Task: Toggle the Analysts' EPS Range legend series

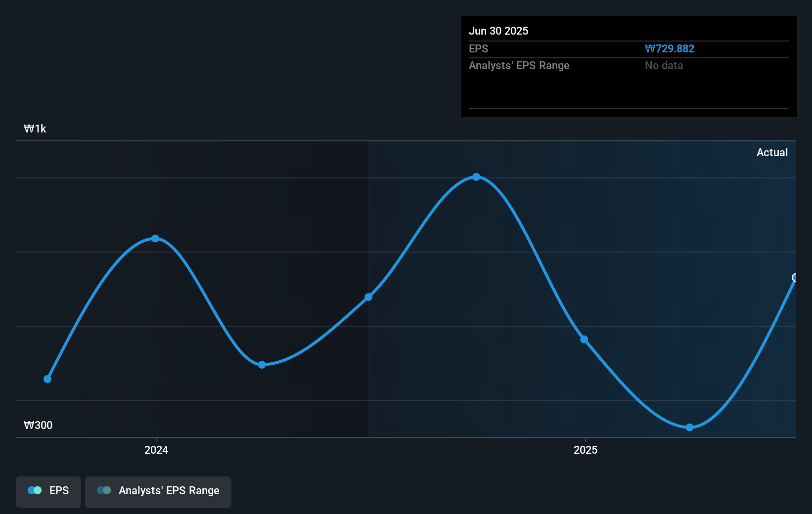Action: (x=158, y=492)
